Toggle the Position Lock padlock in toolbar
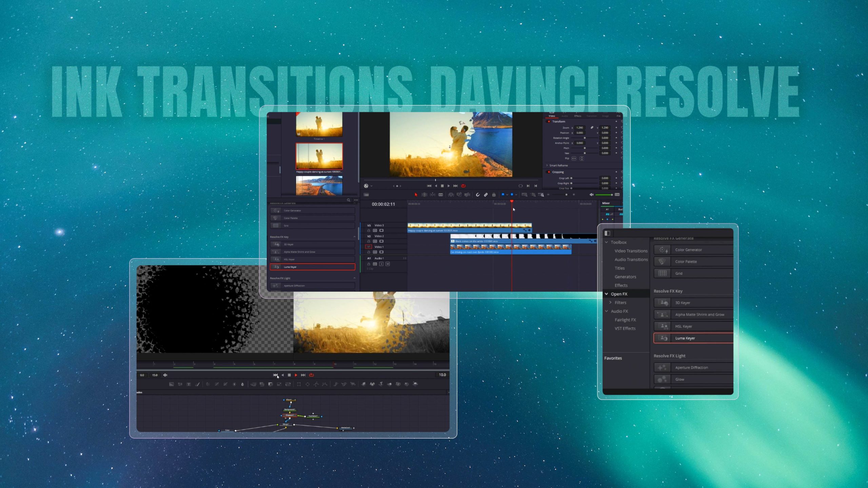Image resolution: width=868 pixels, height=488 pixels. (x=494, y=195)
